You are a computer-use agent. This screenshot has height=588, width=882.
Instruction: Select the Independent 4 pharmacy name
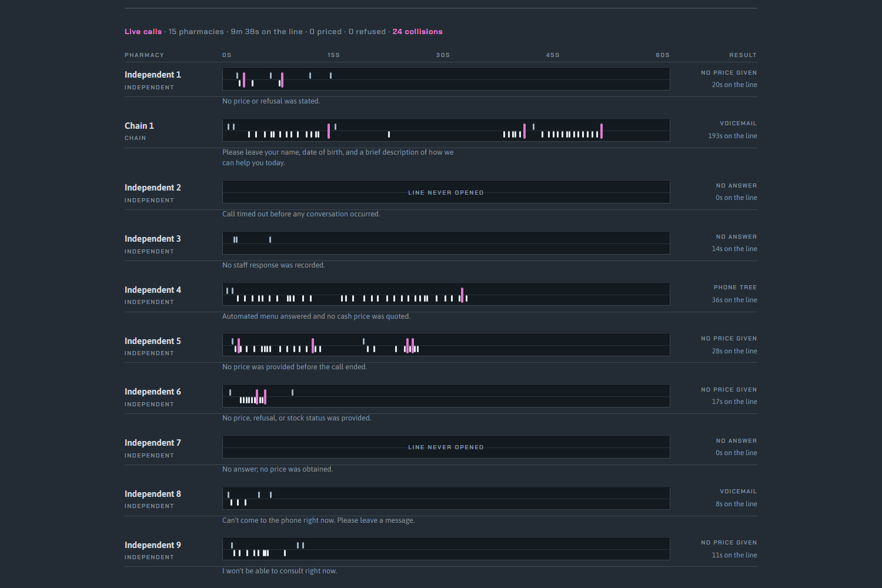pos(153,290)
